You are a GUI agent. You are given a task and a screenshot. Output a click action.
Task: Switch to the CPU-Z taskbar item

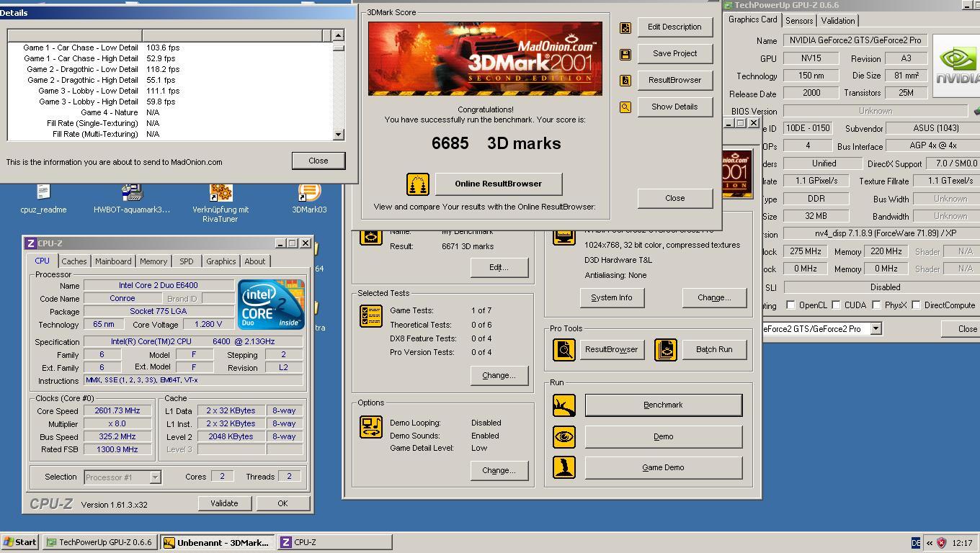pyautogui.click(x=335, y=543)
